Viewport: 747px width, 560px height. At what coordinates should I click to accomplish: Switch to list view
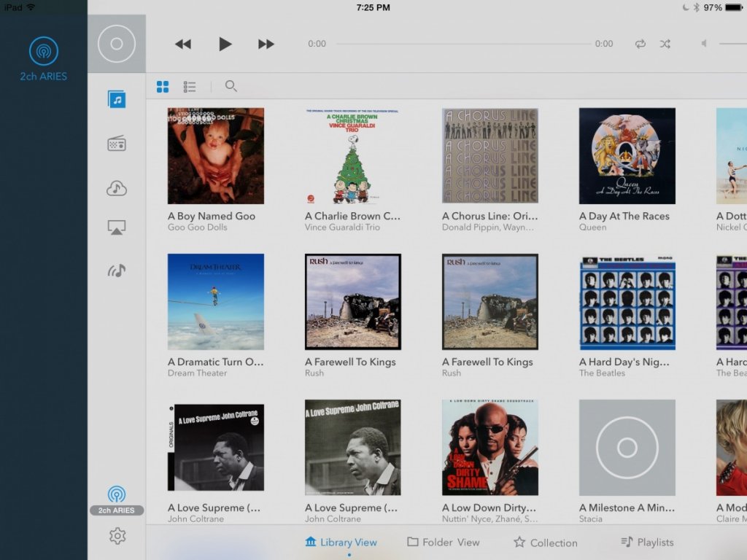pyautogui.click(x=190, y=86)
